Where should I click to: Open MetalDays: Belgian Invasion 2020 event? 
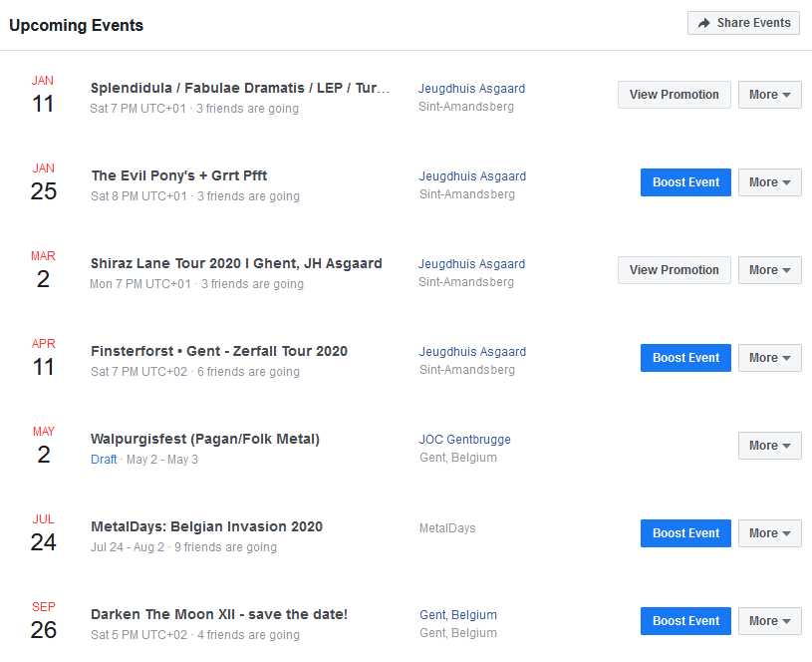(206, 526)
